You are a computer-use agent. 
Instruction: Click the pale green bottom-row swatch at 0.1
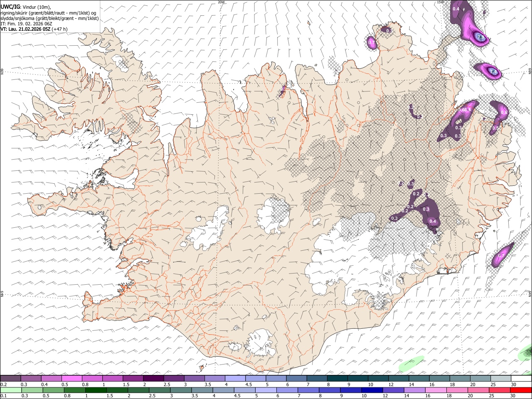11,390
